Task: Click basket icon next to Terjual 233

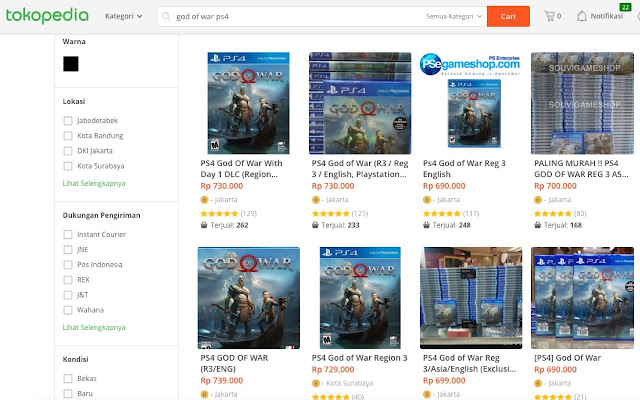Action: [315, 225]
